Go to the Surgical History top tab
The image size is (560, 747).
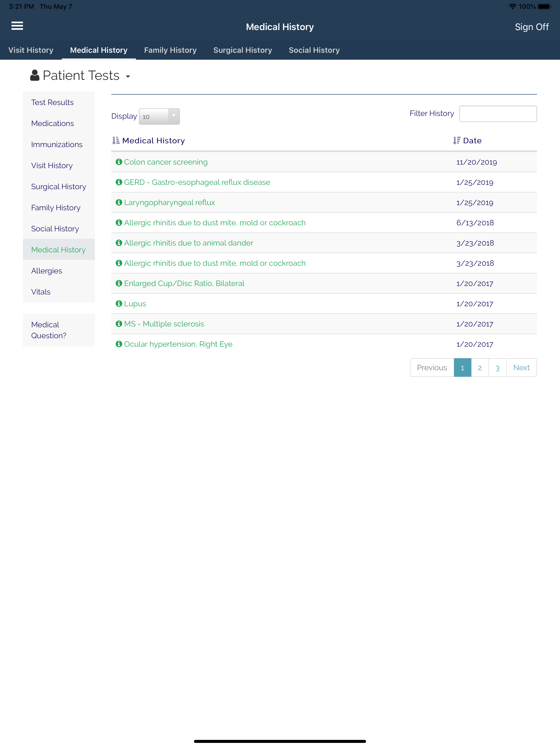tap(243, 50)
